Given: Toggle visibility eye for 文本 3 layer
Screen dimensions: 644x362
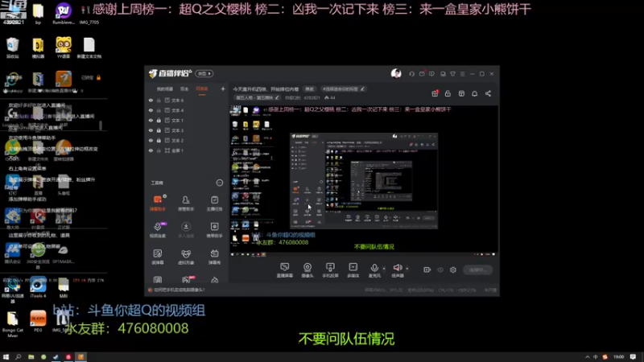Looking at the screenshot, I should pyautogui.click(x=151, y=130).
